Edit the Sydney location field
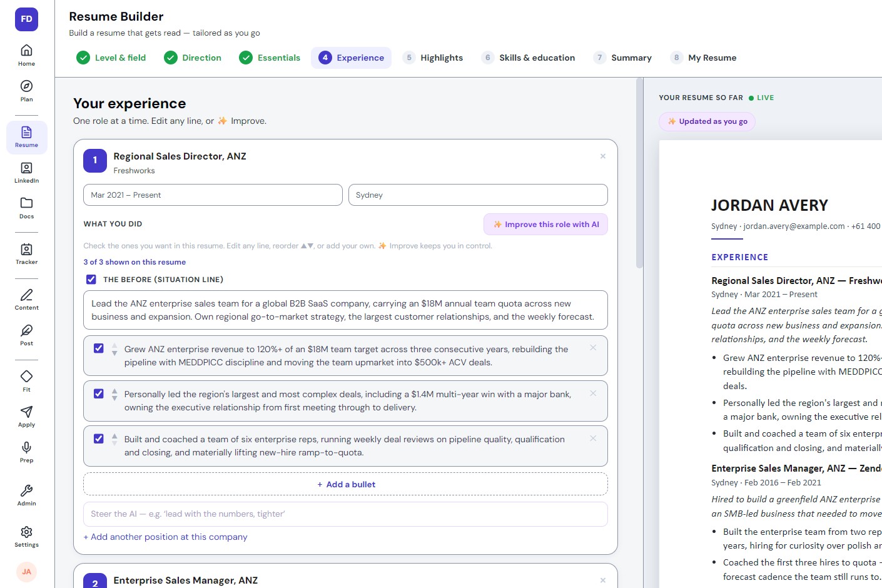882x588 pixels. coord(478,195)
